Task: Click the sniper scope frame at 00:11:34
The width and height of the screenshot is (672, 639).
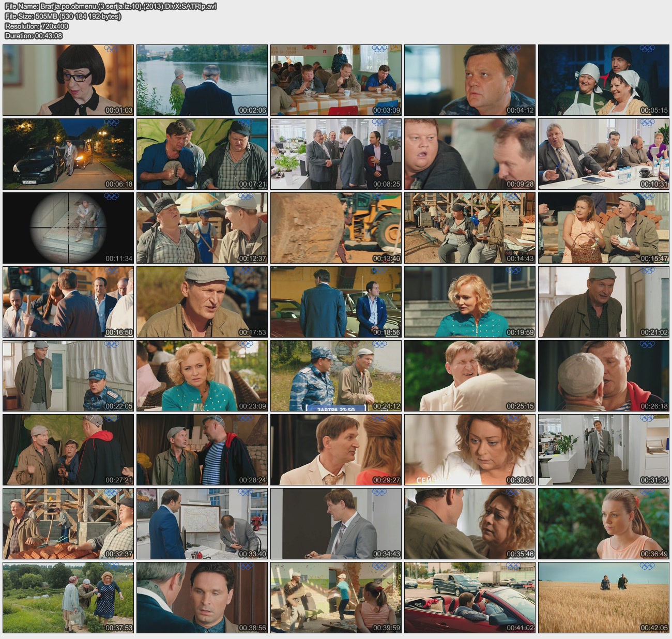Action: point(68,227)
